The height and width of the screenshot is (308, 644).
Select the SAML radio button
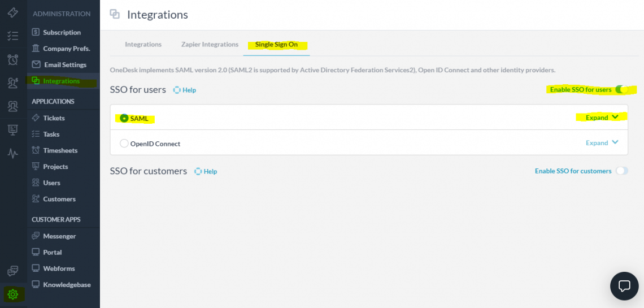(x=124, y=118)
